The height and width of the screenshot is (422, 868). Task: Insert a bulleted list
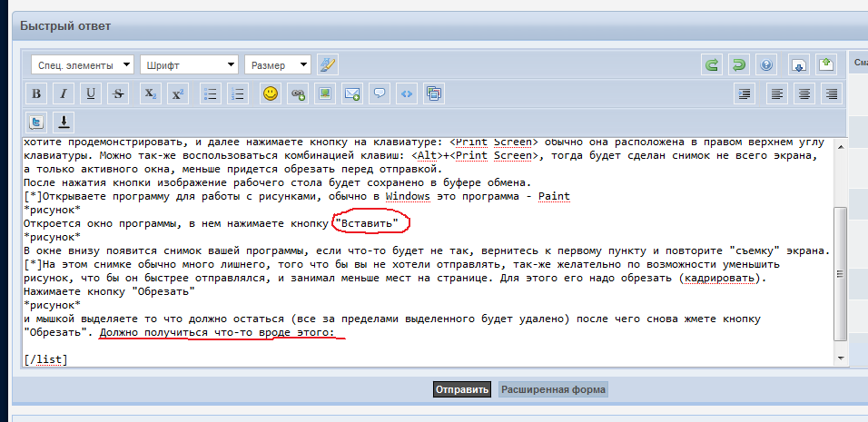210,93
